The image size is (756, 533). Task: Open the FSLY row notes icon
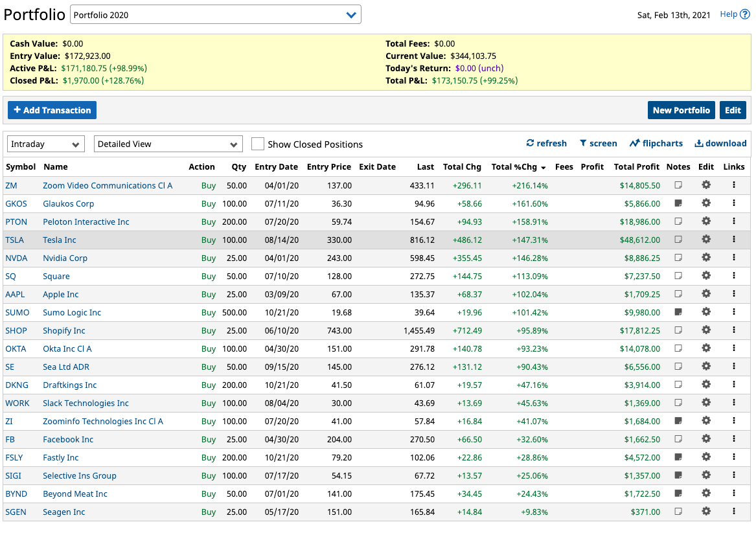click(x=678, y=457)
